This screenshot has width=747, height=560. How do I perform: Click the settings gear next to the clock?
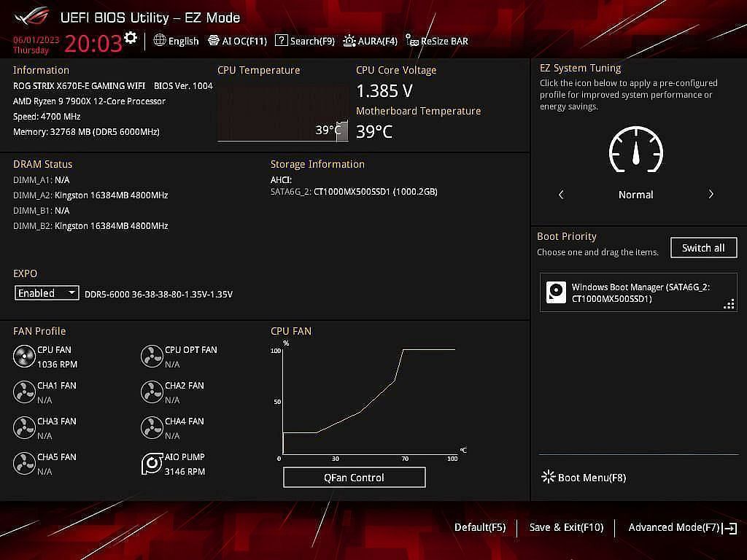[x=131, y=38]
